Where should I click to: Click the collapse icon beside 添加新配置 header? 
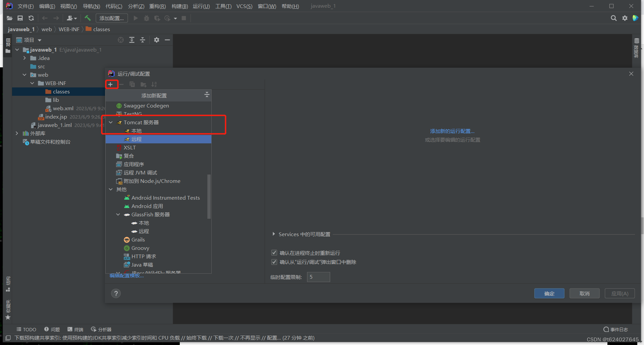click(x=207, y=95)
